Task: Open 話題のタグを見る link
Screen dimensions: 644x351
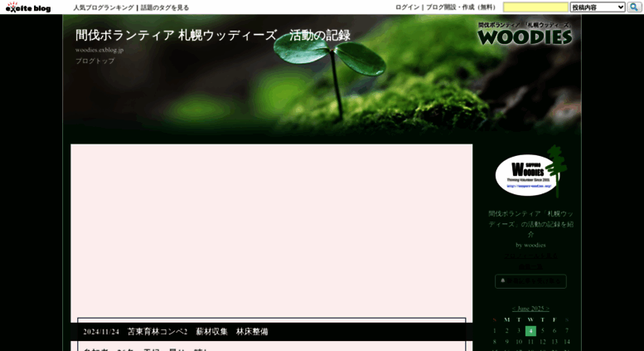Action: pos(165,7)
